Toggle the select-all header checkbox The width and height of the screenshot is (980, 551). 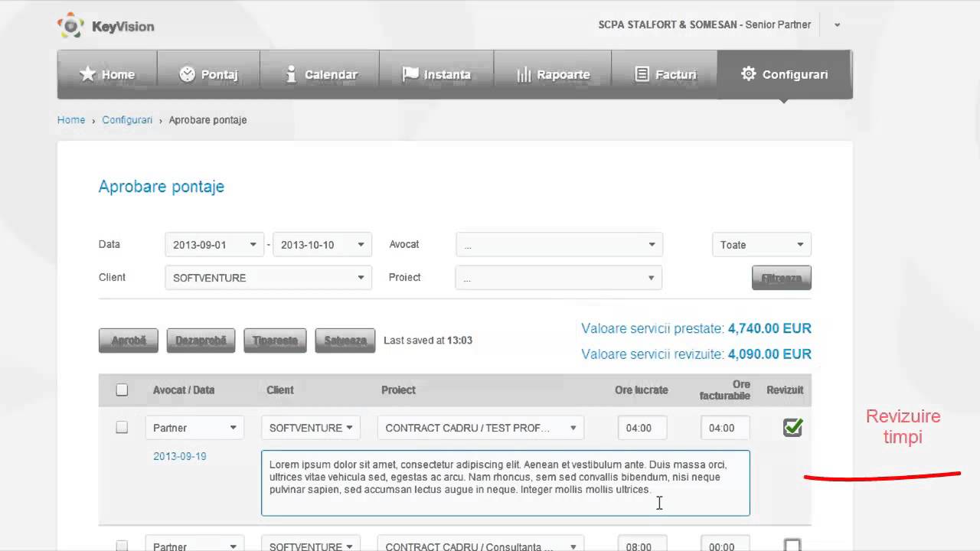pos(122,390)
